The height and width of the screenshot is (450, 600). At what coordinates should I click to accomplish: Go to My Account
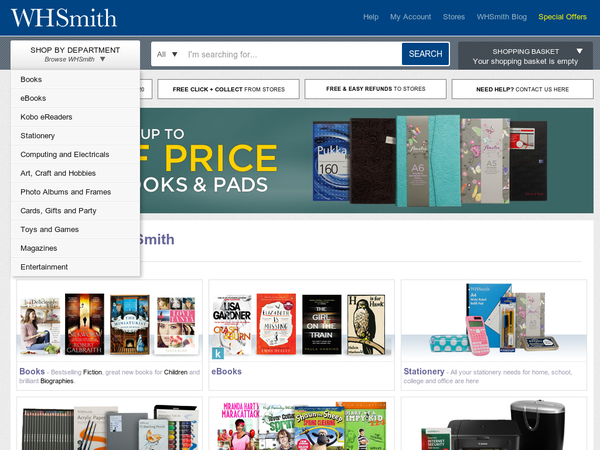[x=410, y=17]
